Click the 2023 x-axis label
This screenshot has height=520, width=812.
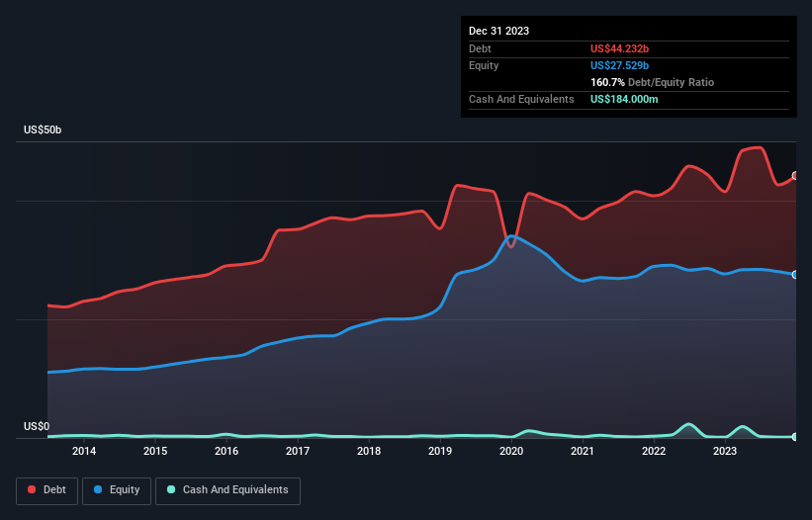click(725, 451)
